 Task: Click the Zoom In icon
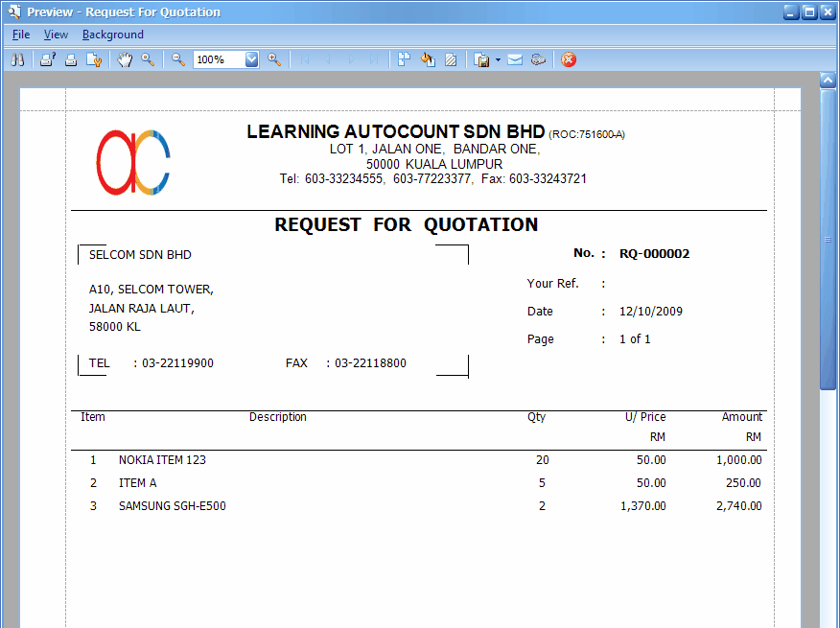pos(274,59)
